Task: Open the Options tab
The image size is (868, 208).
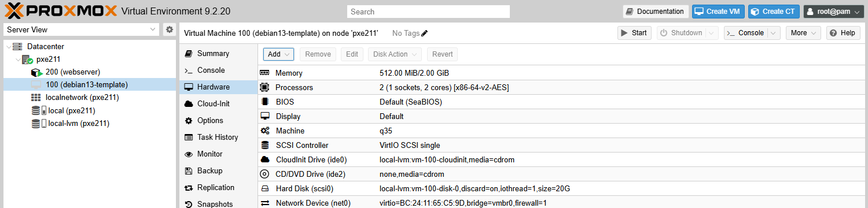Action: point(218,120)
